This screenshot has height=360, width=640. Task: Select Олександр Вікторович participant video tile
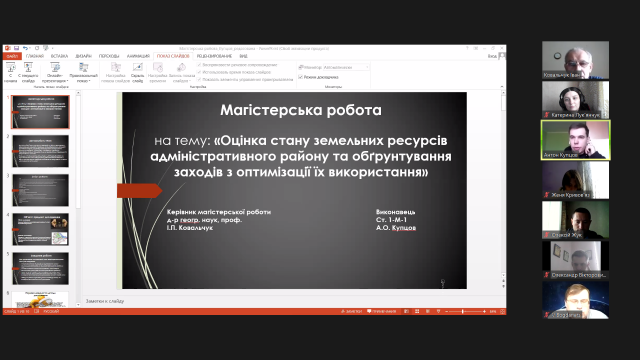click(x=575, y=260)
